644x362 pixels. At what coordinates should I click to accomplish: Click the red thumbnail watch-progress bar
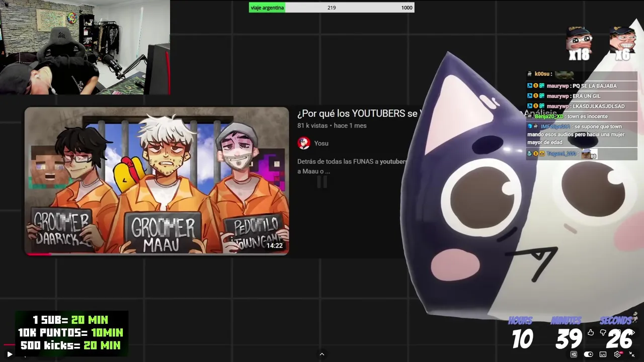coord(38,254)
